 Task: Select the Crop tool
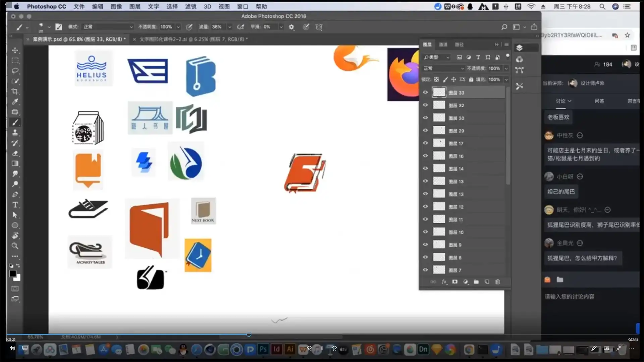15,92
